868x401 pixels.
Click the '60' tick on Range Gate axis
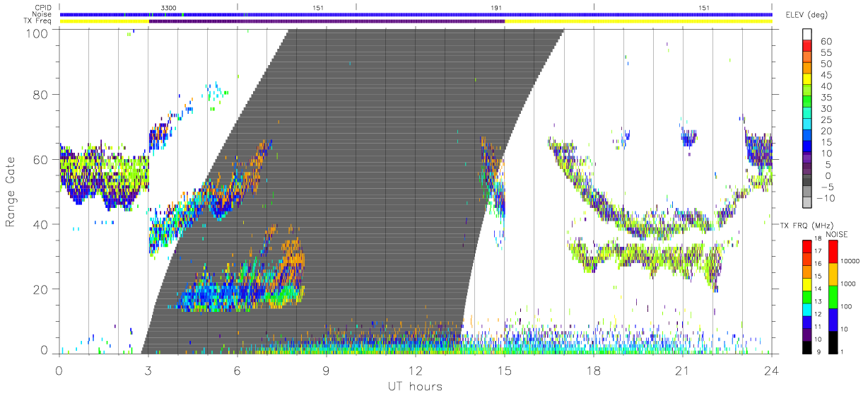tap(40, 160)
